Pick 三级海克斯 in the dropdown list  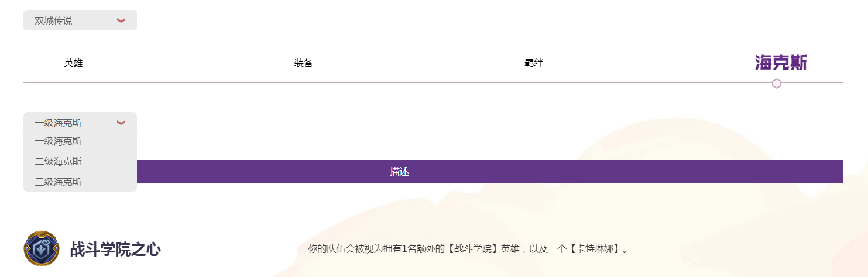pyautogui.click(x=59, y=182)
